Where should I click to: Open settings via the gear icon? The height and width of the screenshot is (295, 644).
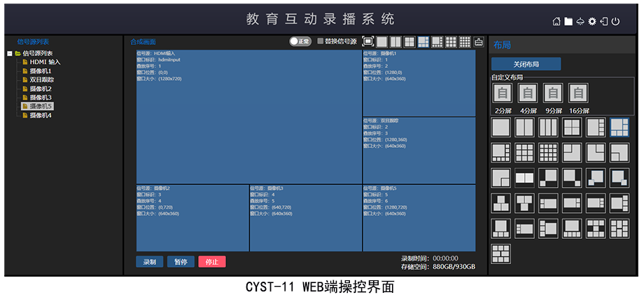pos(592,22)
